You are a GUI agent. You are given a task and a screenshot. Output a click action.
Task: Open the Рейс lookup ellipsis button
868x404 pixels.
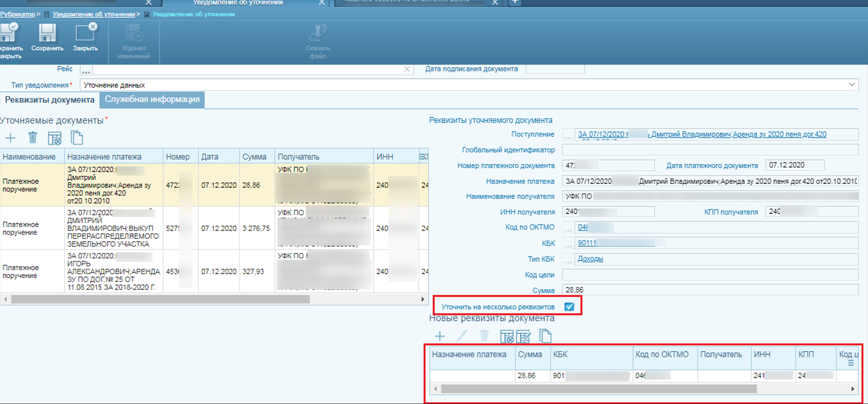tap(86, 70)
